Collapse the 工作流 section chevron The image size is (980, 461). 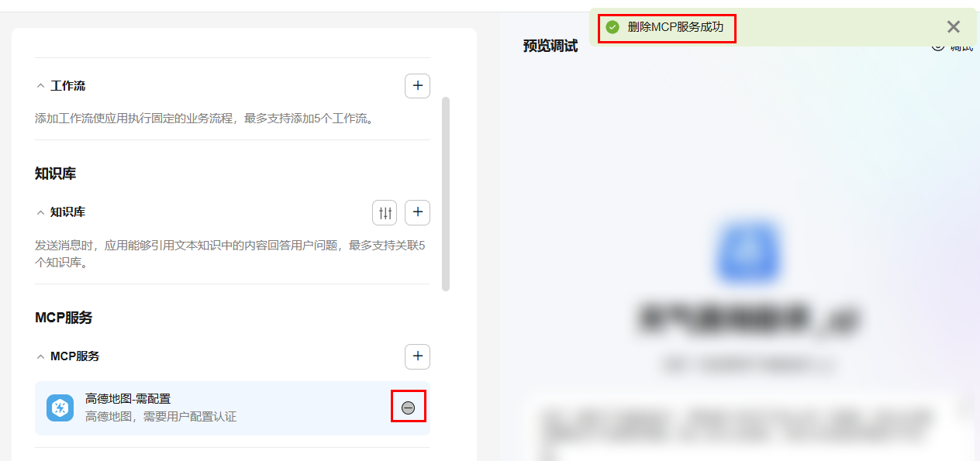(x=40, y=86)
